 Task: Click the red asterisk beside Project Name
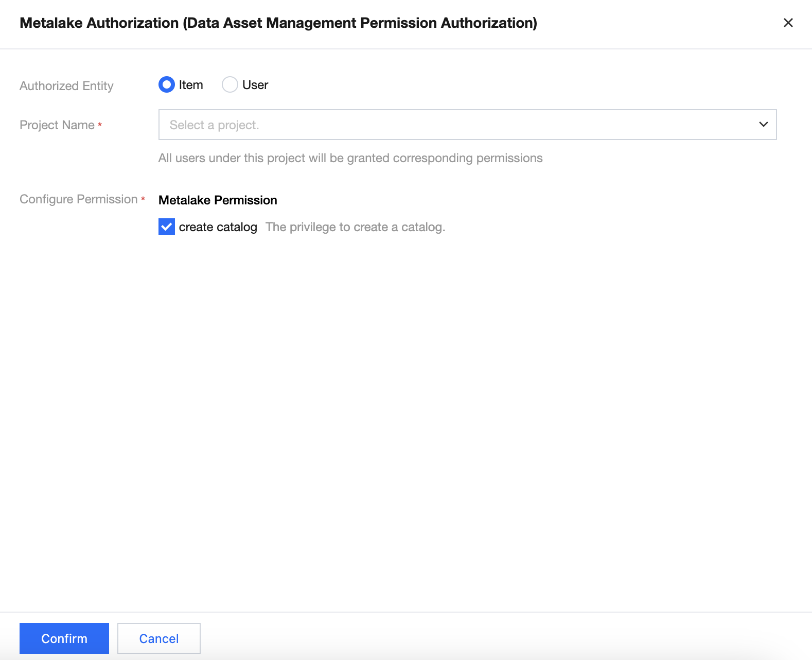[100, 125]
